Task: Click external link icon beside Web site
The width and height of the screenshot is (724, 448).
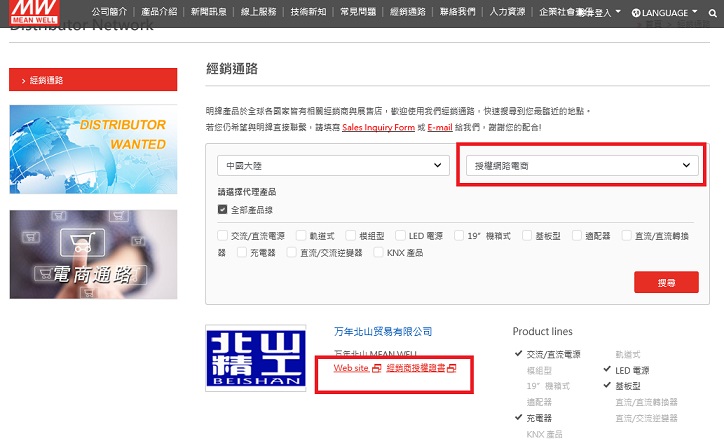Action: click(376, 369)
